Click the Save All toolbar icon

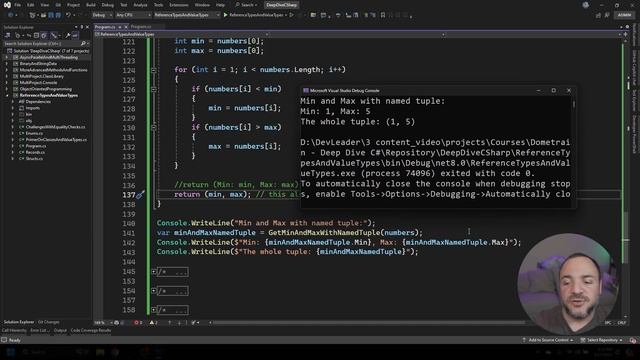[x=58, y=15]
